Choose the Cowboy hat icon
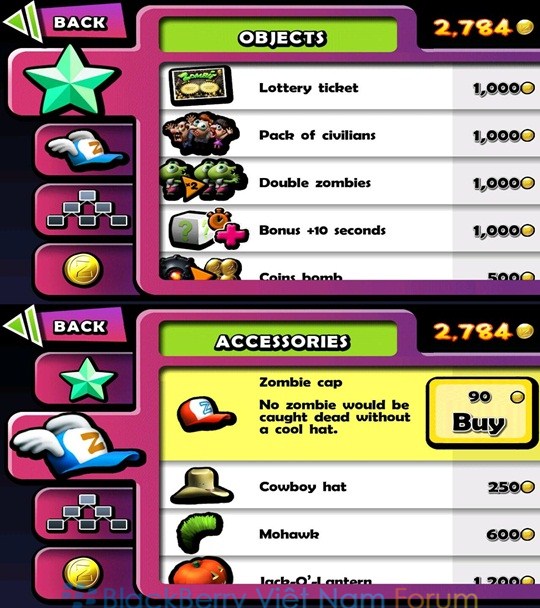Image resolution: width=540 pixels, height=608 pixels. (202, 485)
